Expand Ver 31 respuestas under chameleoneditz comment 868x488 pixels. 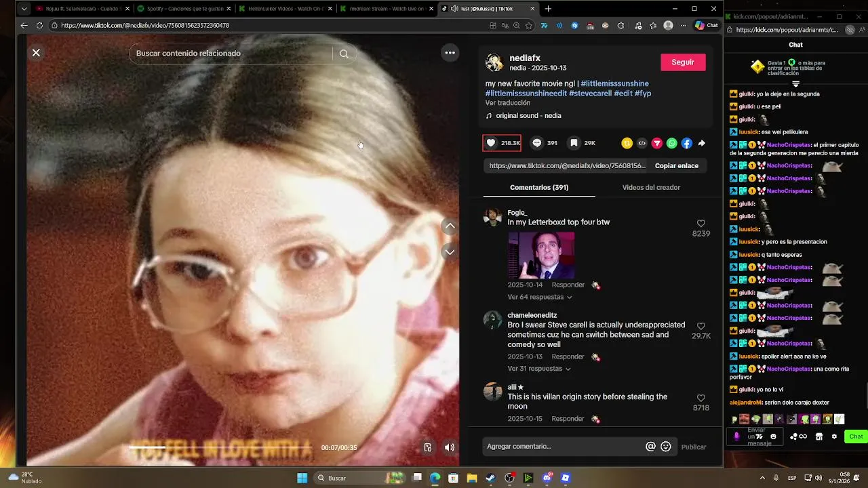[x=539, y=369]
